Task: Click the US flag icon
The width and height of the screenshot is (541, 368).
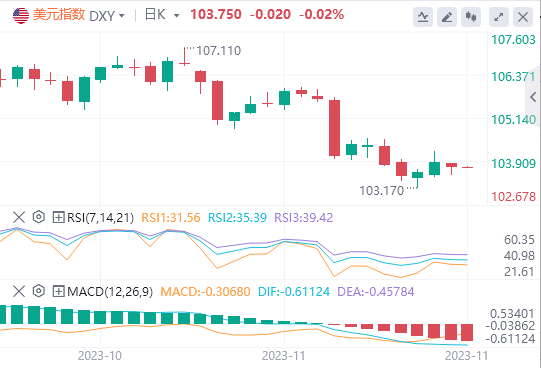Action: [21, 16]
